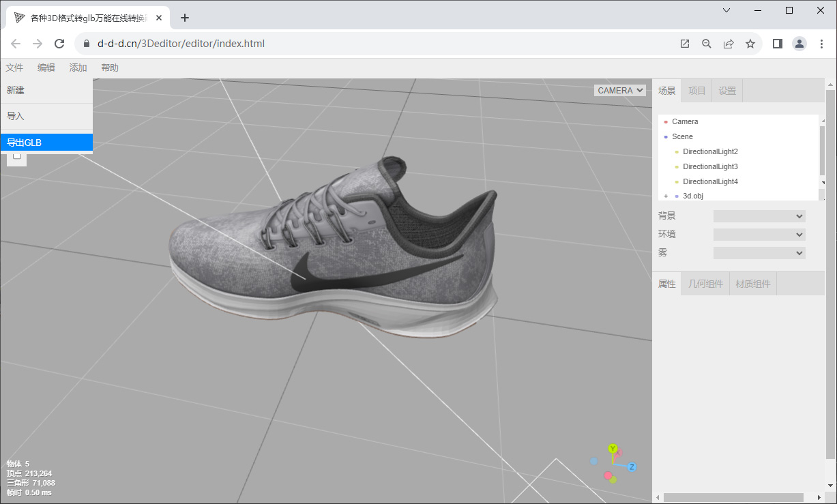The width and height of the screenshot is (837, 504).
Task: View site security info via lock icon
Action: click(x=86, y=44)
